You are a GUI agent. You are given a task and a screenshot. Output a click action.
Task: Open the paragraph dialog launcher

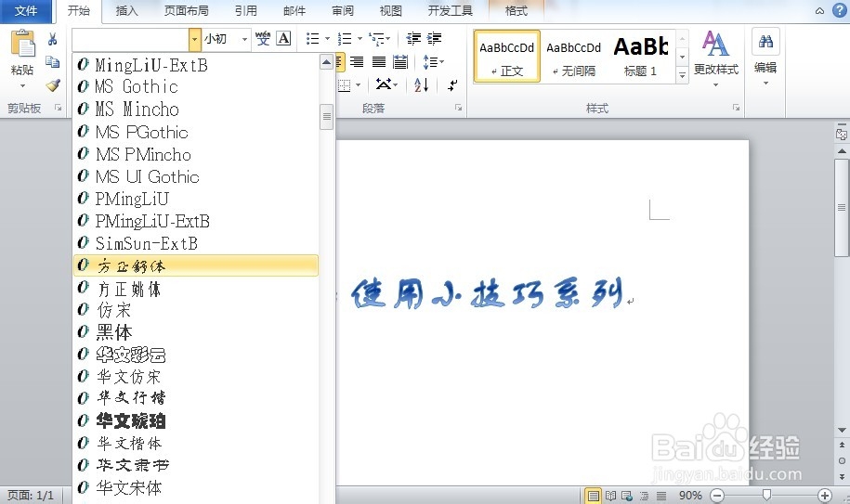pyautogui.click(x=459, y=108)
